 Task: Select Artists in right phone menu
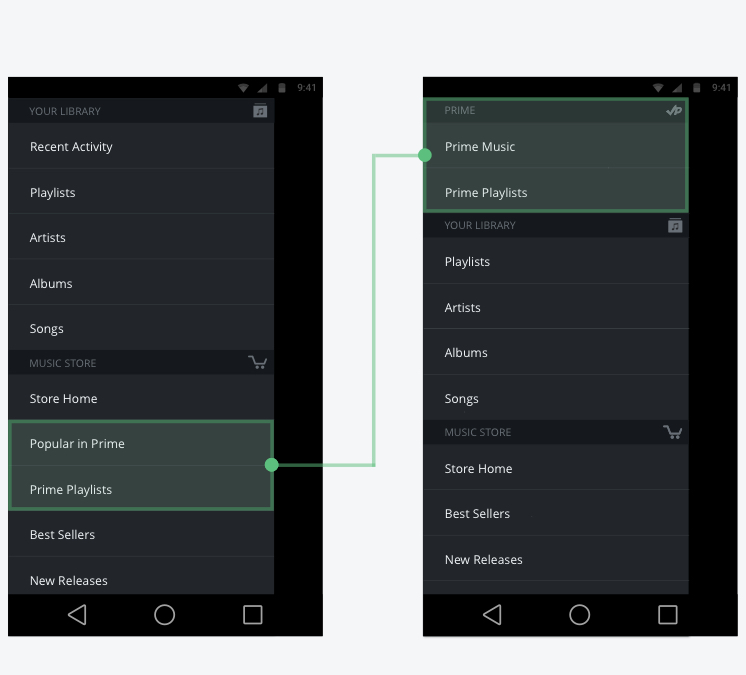pyautogui.click(x=556, y=307)
